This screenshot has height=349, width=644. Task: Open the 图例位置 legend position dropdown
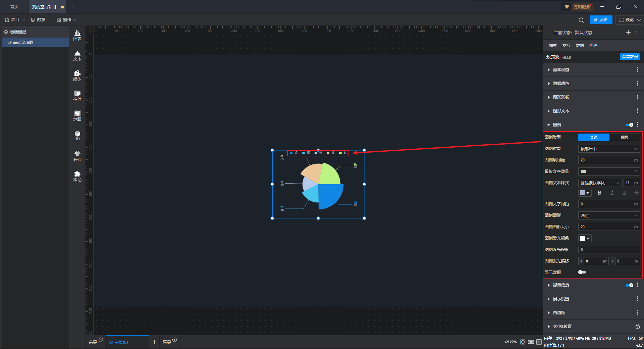[x=609, y=149]
